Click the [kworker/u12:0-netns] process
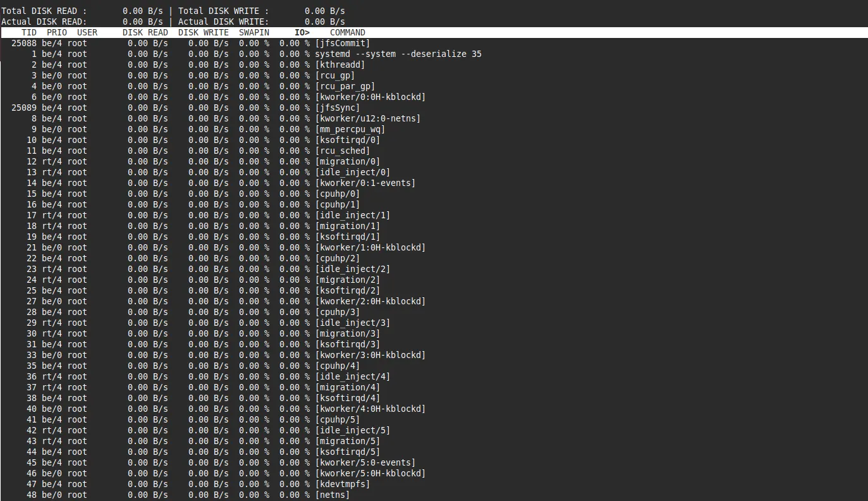 368,118
